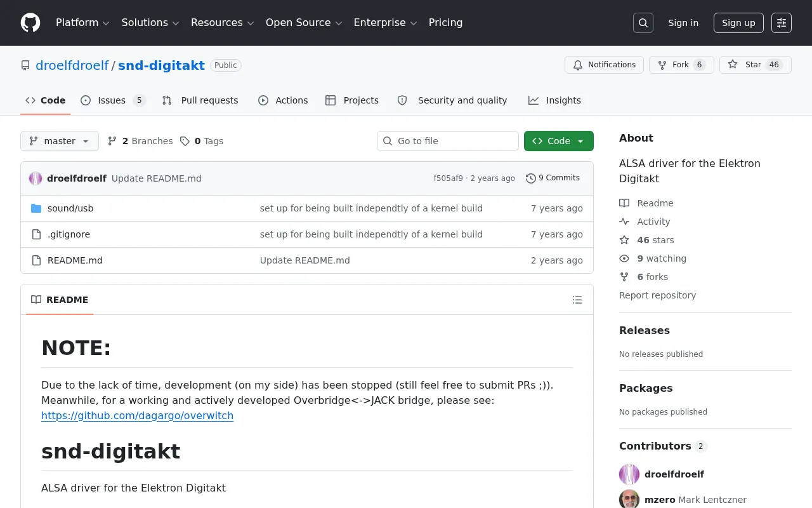The image size is (812, 508).
Task: Click the sound/usb commit message
Action: tap(371, 208)
